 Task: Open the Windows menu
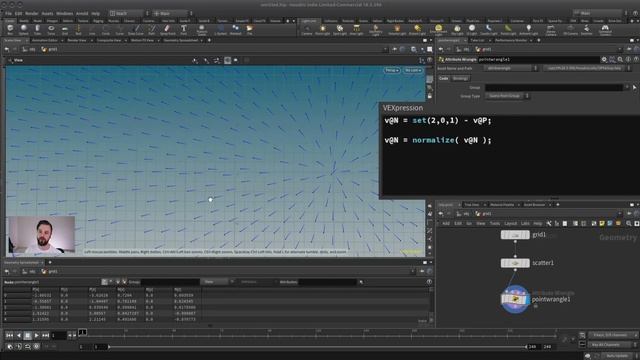[64, 13]
